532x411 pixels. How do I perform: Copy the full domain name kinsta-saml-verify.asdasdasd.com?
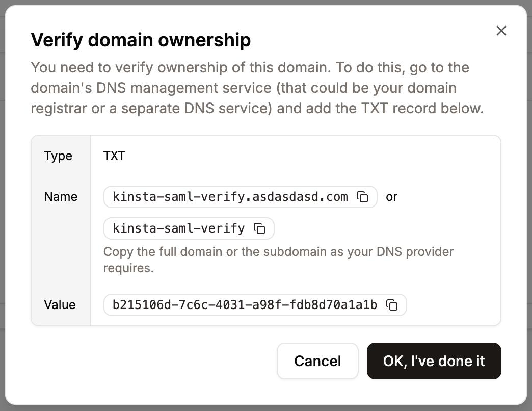click(x=363, y=197)
